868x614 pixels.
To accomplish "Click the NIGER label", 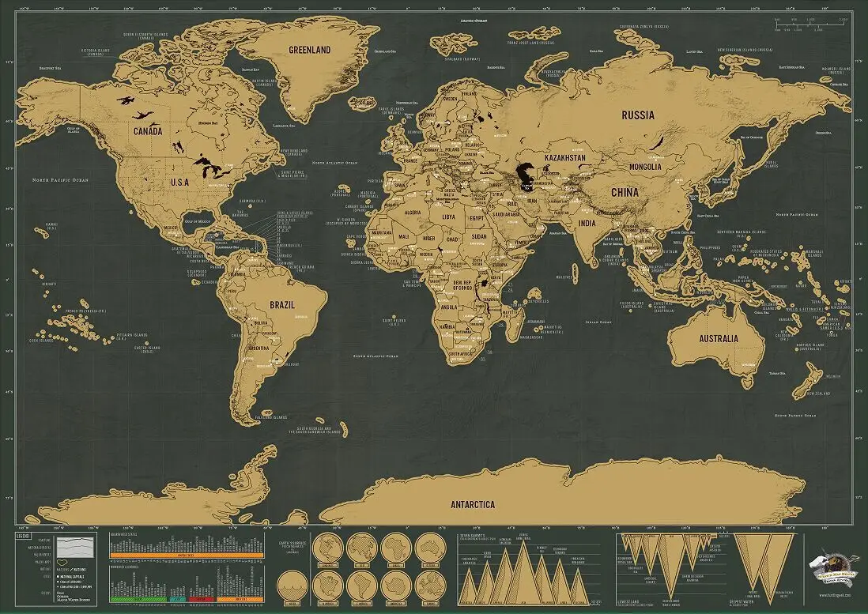I will [429, 239].
